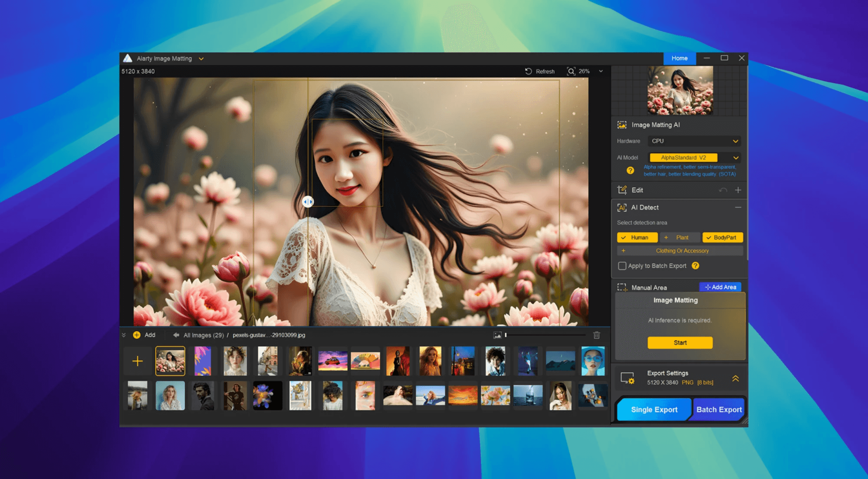Toggle the Human detection area

click(637, 237)
